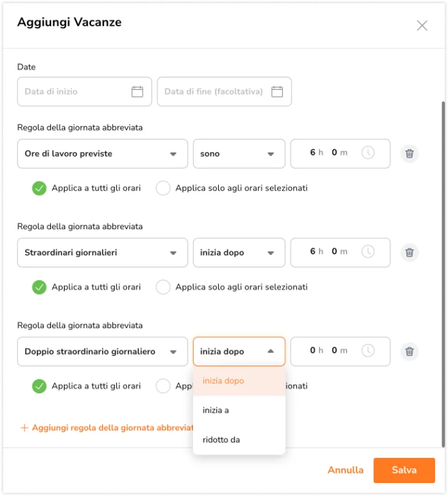Expand the Ore di lavoro previste dropdown
The height and width of the screenshot is (496, 448).
[103, 154]
